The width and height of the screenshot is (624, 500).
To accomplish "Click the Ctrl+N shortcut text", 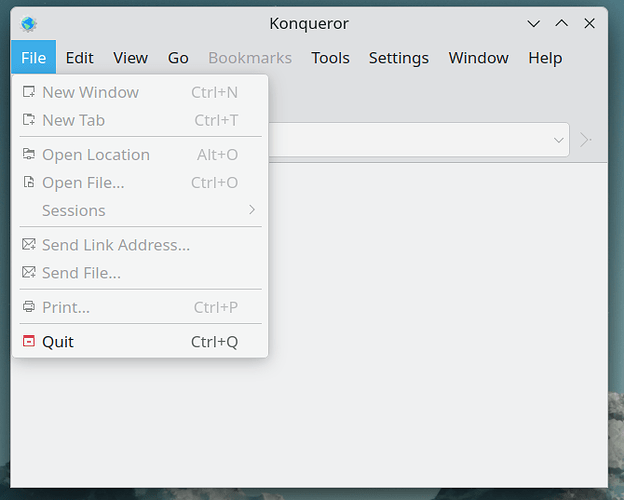I will pos(214,92).
